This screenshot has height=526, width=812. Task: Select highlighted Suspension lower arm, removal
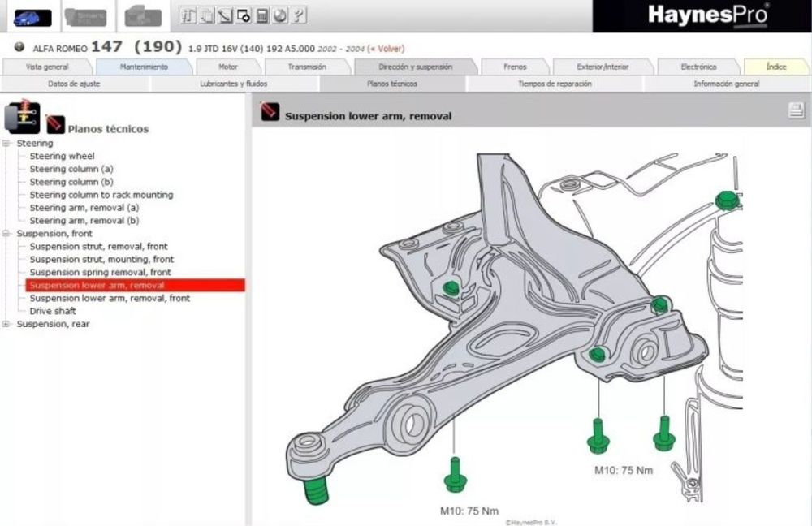(x=135, y=285)
